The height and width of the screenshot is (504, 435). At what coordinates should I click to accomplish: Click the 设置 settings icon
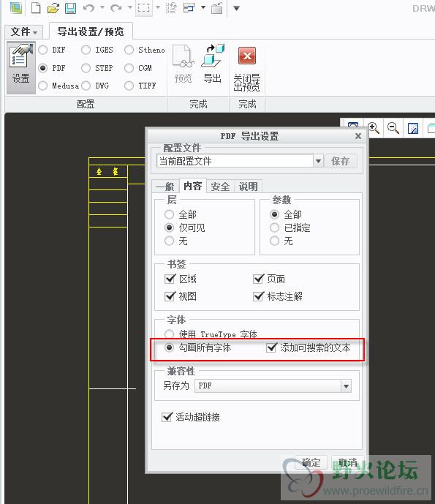21,68
